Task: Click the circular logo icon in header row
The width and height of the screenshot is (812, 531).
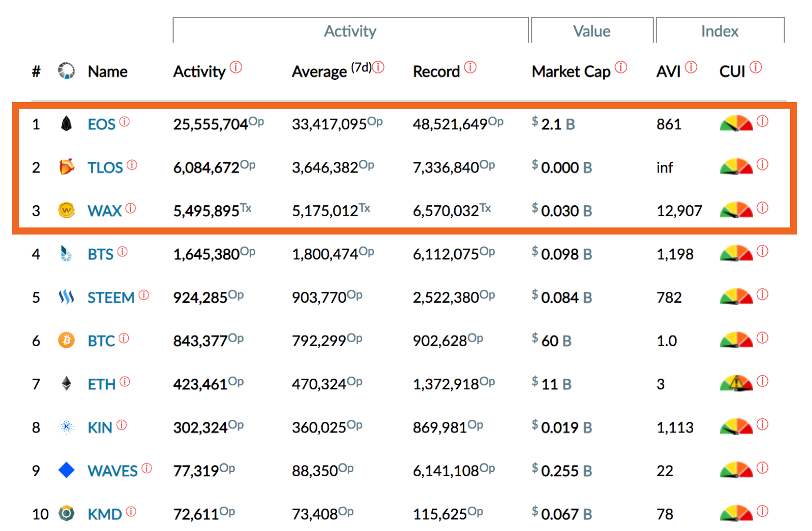Action: 66,71
